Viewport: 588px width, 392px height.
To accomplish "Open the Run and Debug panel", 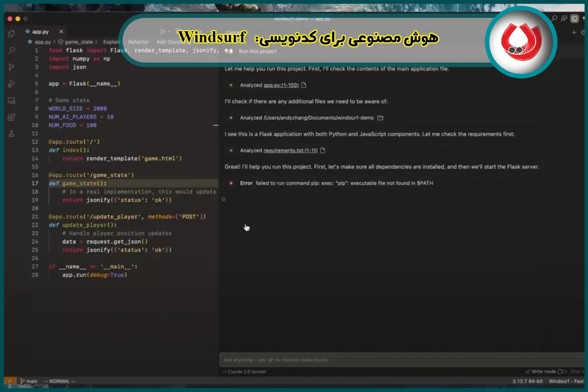I will (x=11, y=84).
